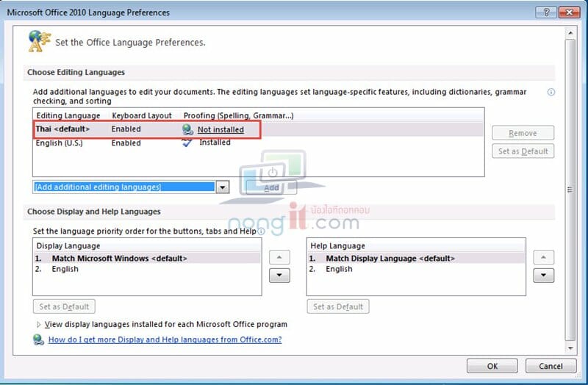Move Help Language down with arrow button
The image size is (588, 385).
pos(543,276)
